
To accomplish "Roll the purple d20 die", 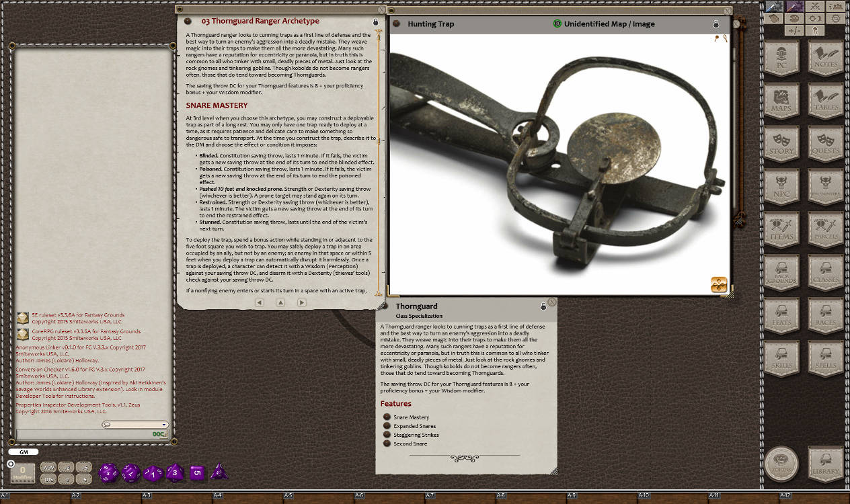I will [x=108, y=472].
